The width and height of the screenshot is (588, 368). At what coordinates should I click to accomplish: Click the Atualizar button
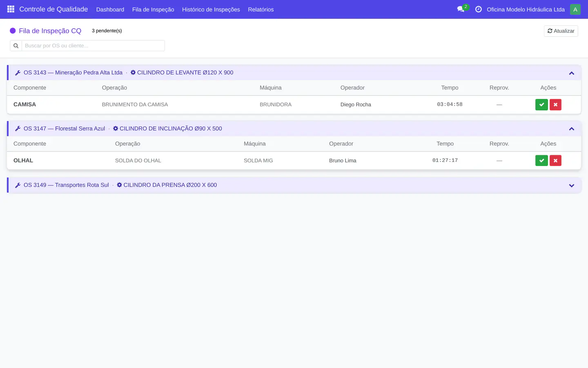pos(561,31)
